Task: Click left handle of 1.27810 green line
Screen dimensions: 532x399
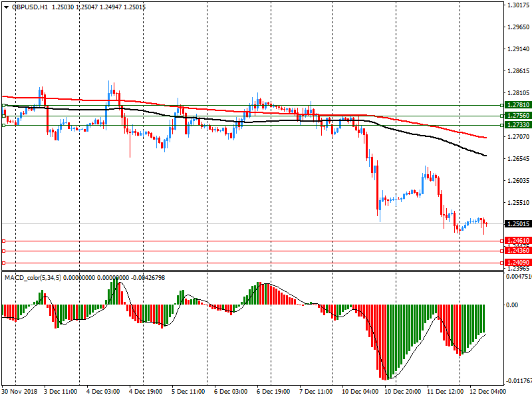Action: [3, 105]
